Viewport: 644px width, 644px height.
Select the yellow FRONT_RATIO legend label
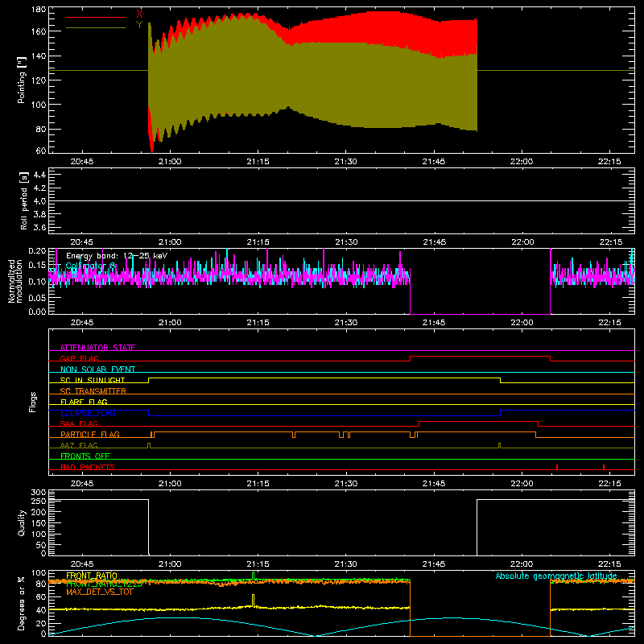click(92, 576)
